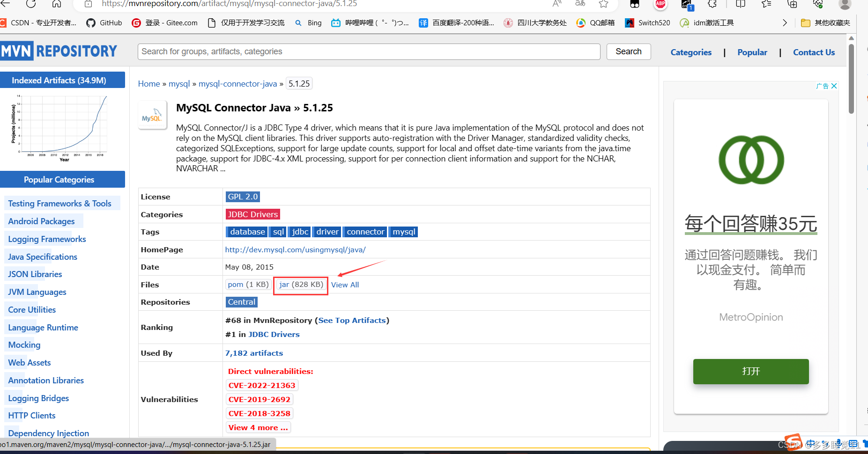Open the Bing bookmark
Image resolution: width=868 pixels, height=454 pixels.
click(308, 22)
